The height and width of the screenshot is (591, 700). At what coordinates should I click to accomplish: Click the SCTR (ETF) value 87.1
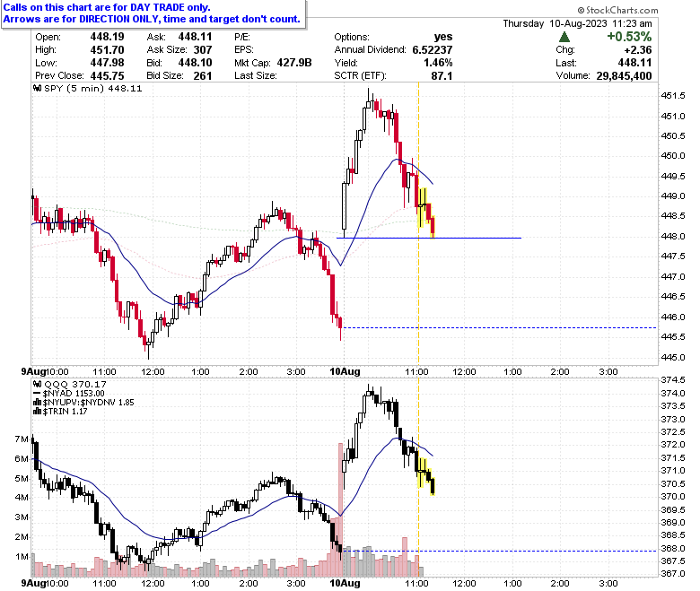[442, 75]
